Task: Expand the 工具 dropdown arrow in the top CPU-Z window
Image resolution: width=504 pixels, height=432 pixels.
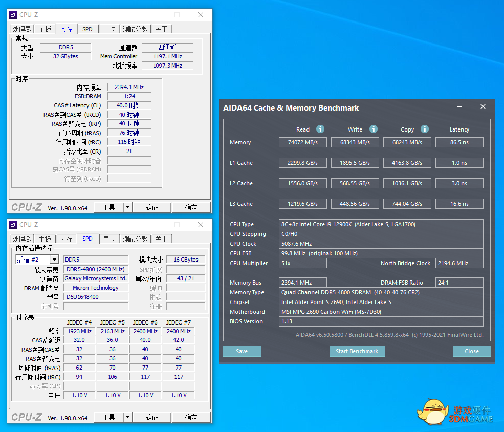Action: (127, 207)
